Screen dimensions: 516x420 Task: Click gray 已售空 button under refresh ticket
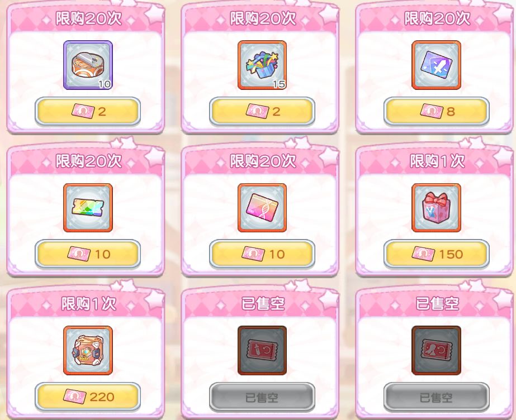262,397
